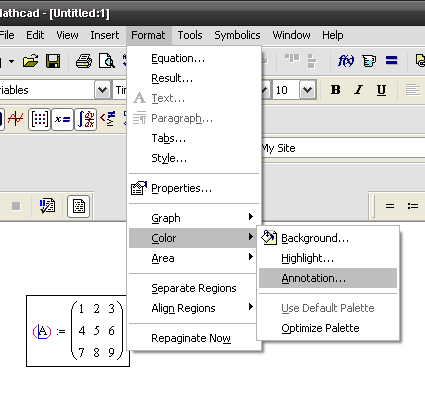The width and height of the screenshot is (425, 393).
Task: Click the new document dropdown arrow
Action: click(11, 61)
